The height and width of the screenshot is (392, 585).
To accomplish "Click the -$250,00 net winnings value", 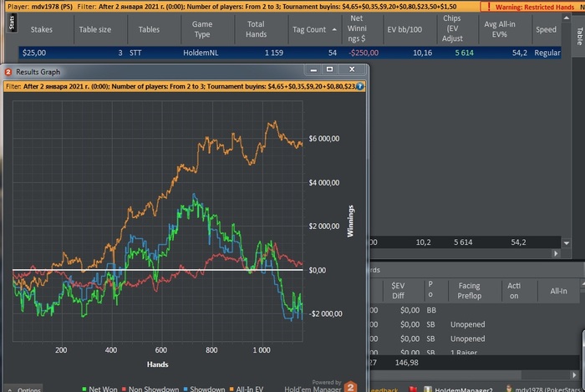I will tap(364, 53).
